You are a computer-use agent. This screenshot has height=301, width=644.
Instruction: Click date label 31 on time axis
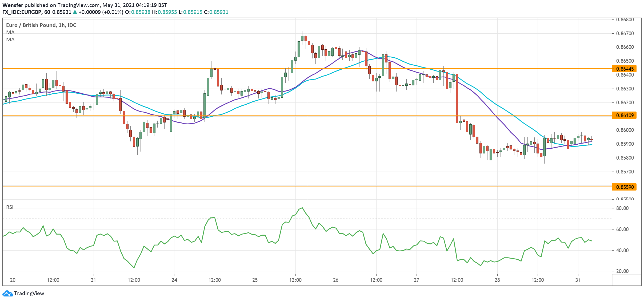pyautogui.click(x=578, y=280)
